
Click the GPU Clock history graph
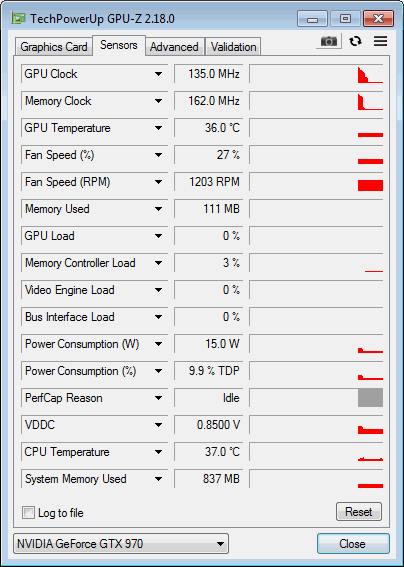pos(316,74)
